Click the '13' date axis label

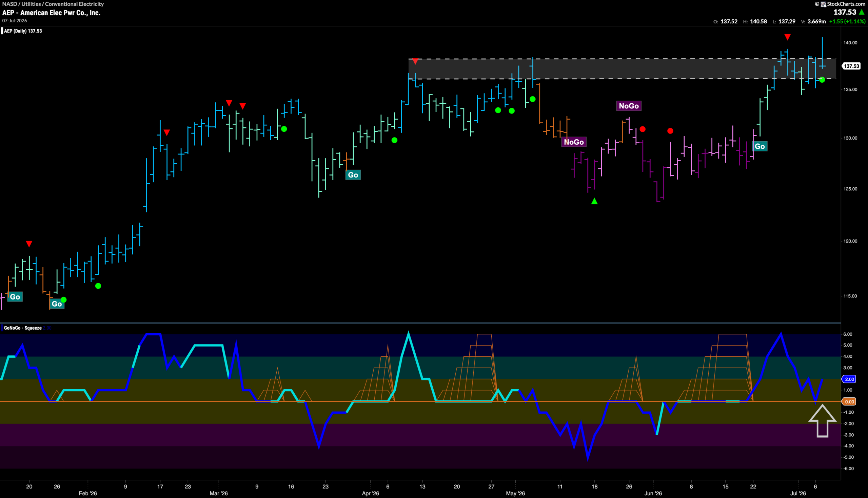pos(422,486)
